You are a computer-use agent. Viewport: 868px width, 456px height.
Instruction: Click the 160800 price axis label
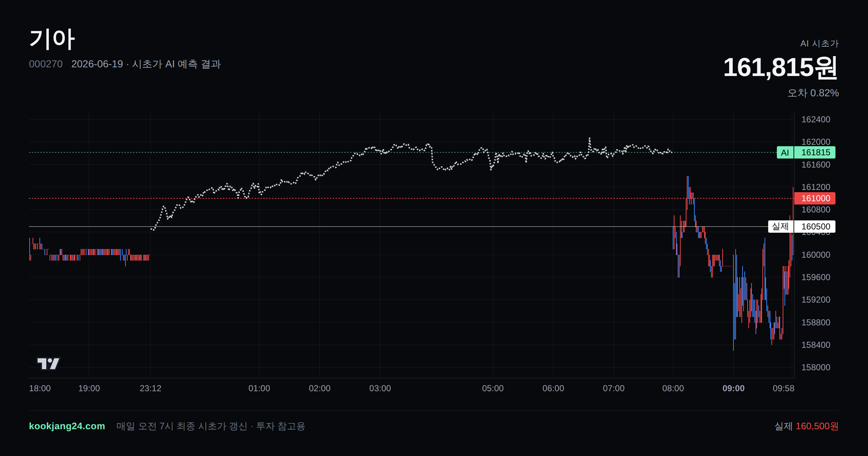[x=816, y=210]
